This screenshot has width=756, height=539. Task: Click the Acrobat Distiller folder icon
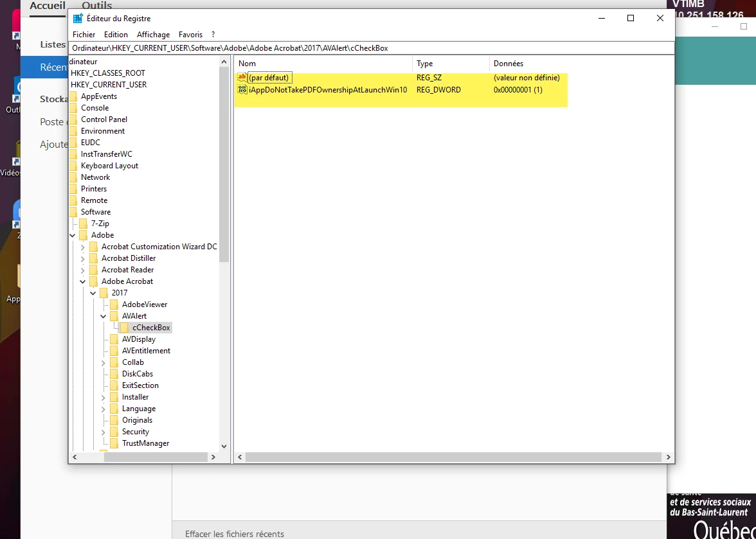coord(93,258)
